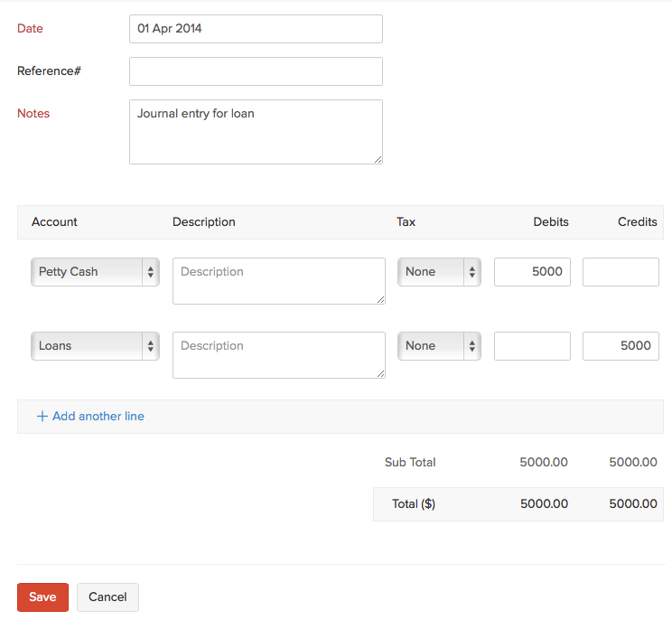Viewport: 672px width, 620px height.
Task: Click the empty Debits field for Loans
Action: click(532, 346)
